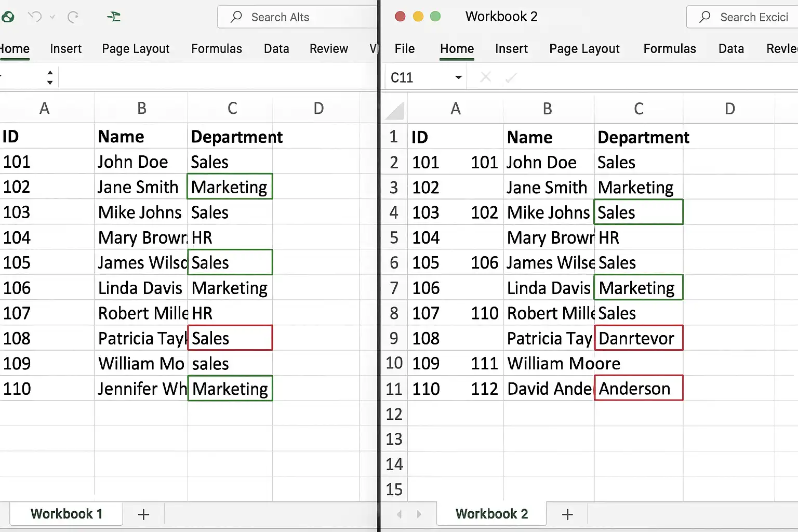Select the Workbook 2 sheet tab
798x532 pixels.
491,514
